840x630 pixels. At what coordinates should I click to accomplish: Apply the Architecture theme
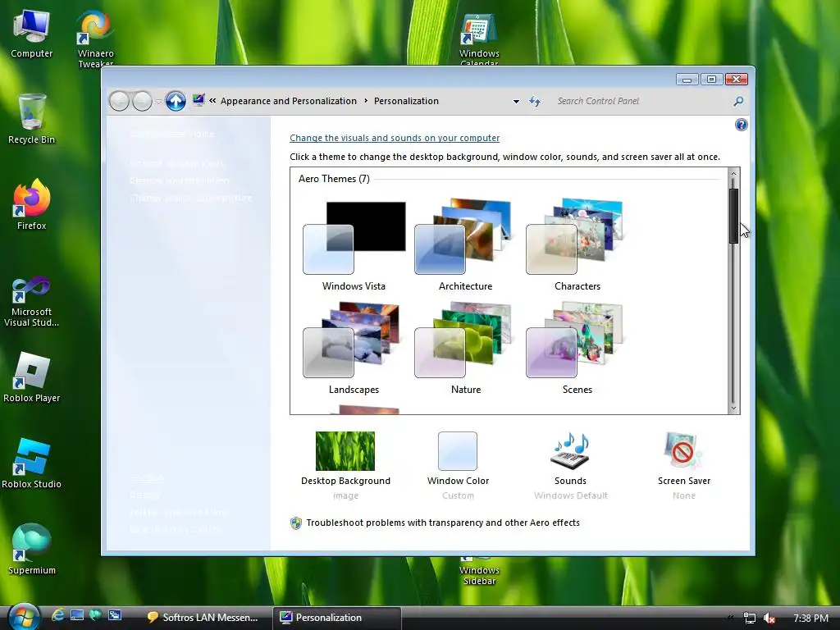465,245
